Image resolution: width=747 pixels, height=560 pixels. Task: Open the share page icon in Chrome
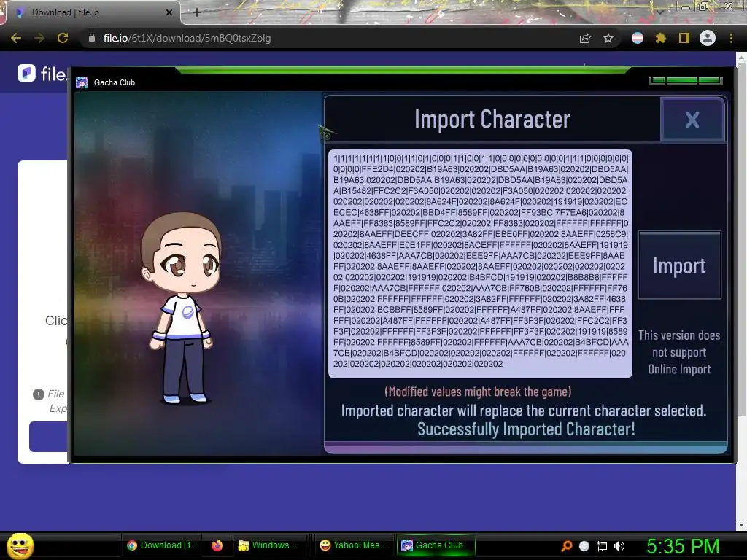pyautogui.click(x=585, y=38)
